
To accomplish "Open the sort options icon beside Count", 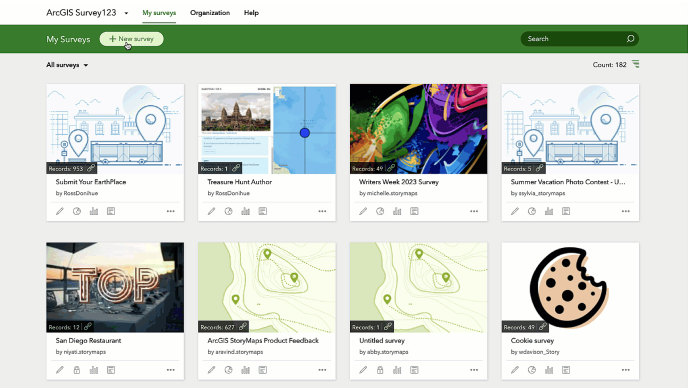I will point(635,64).
